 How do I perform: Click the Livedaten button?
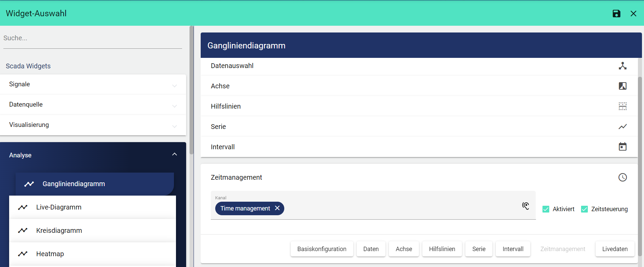pos(615,249)
